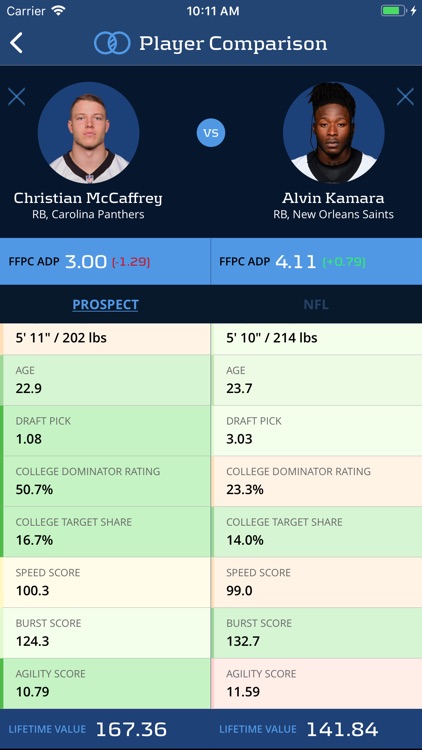Open Alvin Kamara's player photo
422x750 pixels.
click(x=333, y=132)
